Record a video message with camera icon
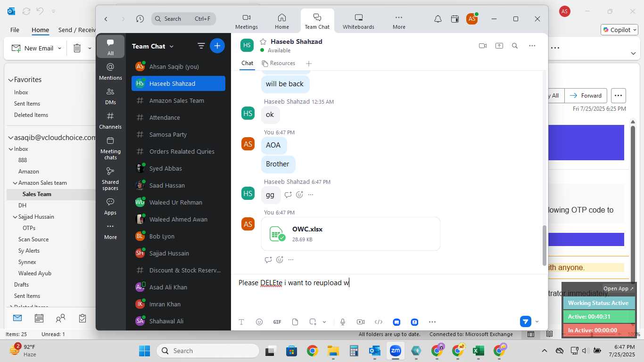The width and height of the screenshot is (644, 362). pos(361,322)
